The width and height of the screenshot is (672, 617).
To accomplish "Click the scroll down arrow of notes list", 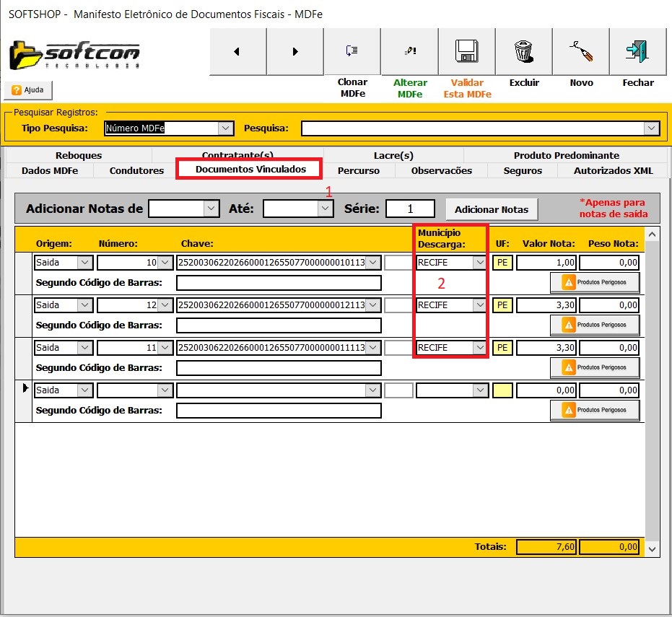I will click(652, 549).
